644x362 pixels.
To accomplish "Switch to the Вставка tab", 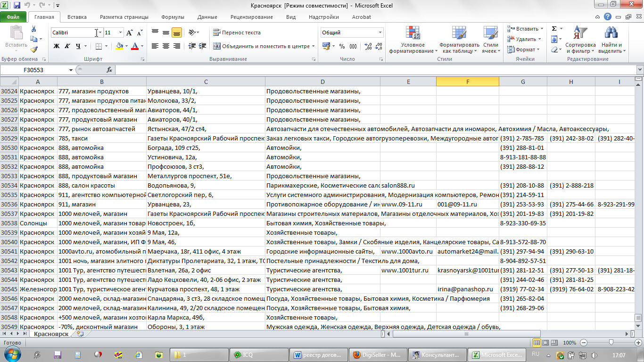I will pos(77,17).
